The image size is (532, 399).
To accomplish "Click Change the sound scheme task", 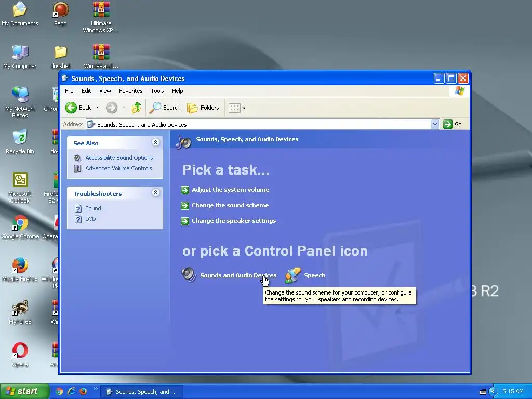I will coord(230,205).
